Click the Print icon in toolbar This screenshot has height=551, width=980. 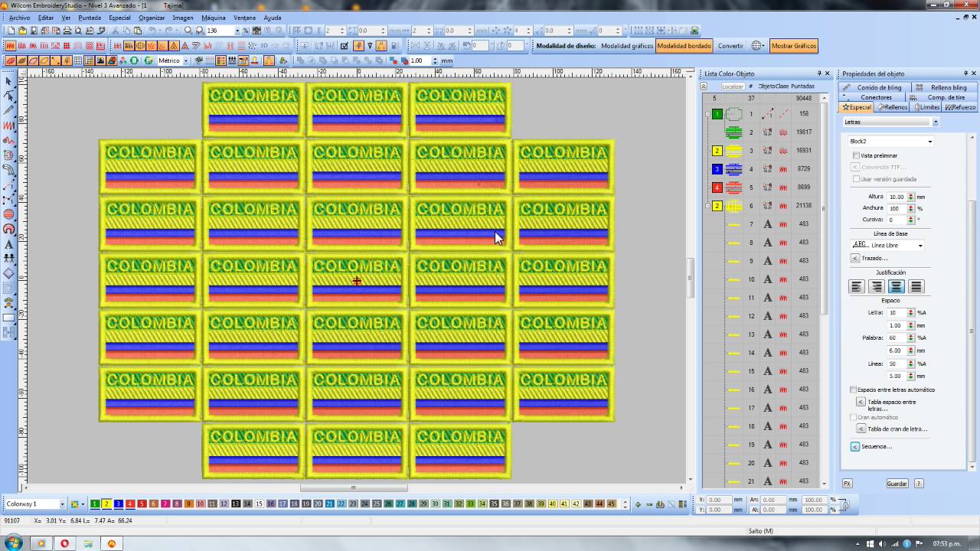(x=67, y=31)
